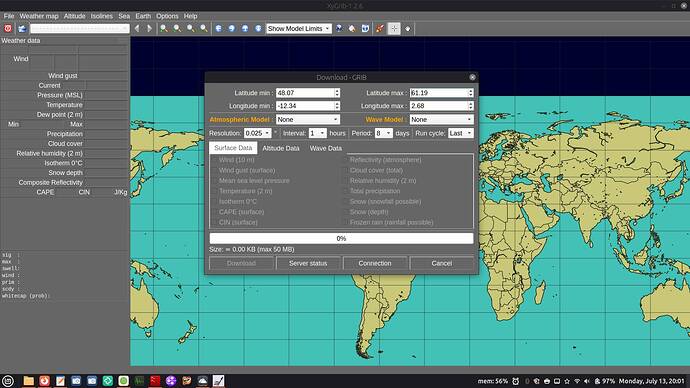The image size is (690, 388).
Task: Click the crosshair icon in the toolbar
Action: [394, 29]
